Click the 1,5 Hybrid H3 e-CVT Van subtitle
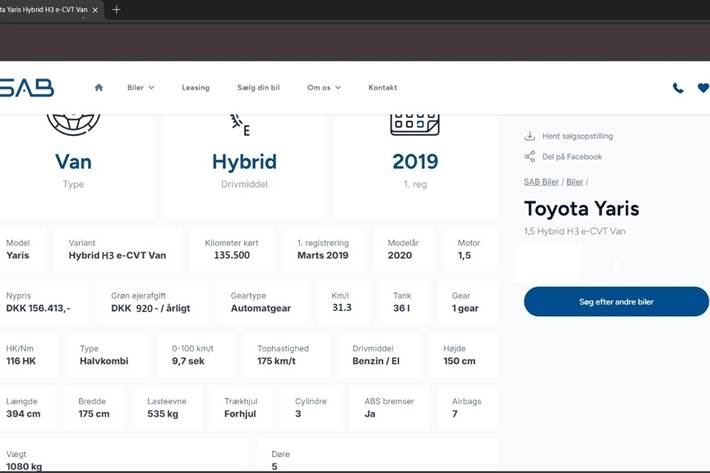Viewport: 710px width, 473px height. (x=575, y=231)
